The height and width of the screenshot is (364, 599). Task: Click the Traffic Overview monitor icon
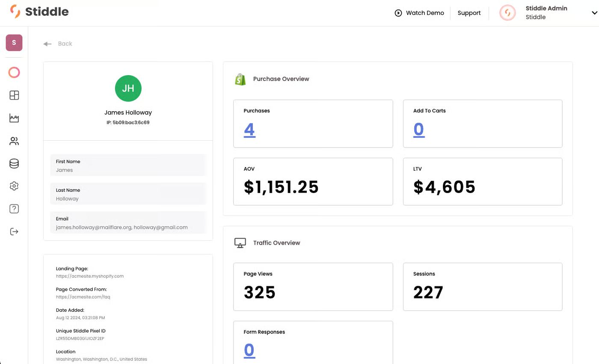coord(240,243)
